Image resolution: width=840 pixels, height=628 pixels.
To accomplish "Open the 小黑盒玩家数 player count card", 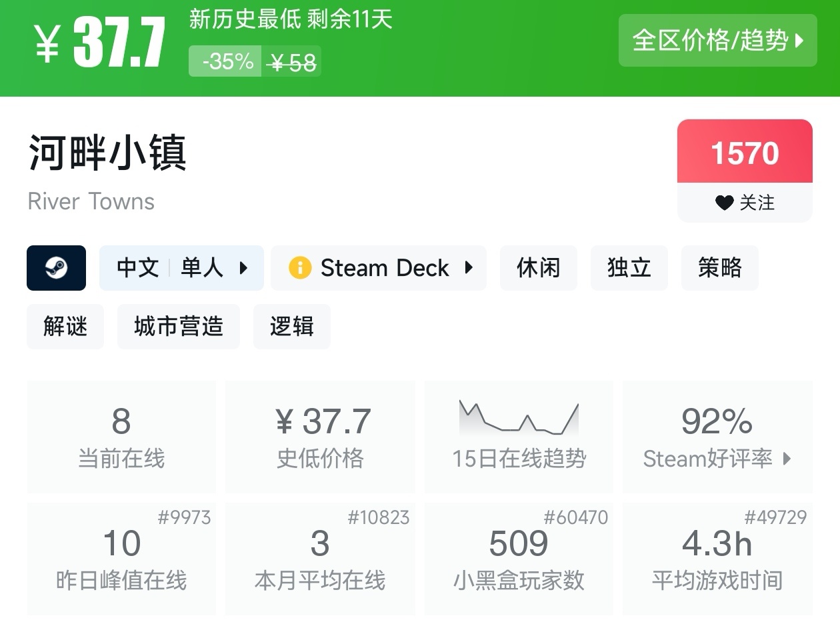I will pos(519,559).
